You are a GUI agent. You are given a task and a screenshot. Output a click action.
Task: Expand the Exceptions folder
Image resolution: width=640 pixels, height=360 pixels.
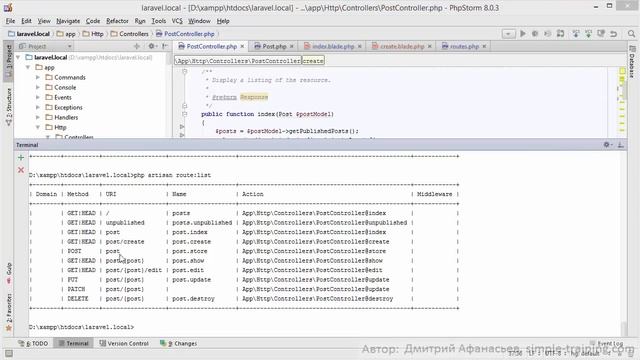click(x=38, y=107)
